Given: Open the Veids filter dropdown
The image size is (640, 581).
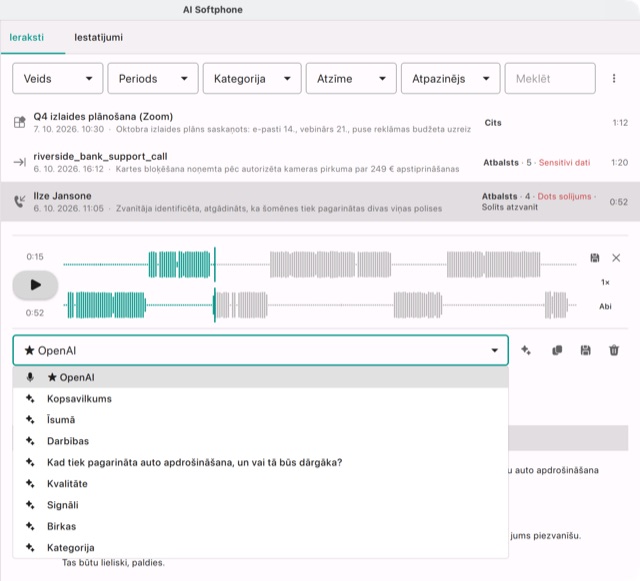Looking at the screenshot, I should (58, 78).
